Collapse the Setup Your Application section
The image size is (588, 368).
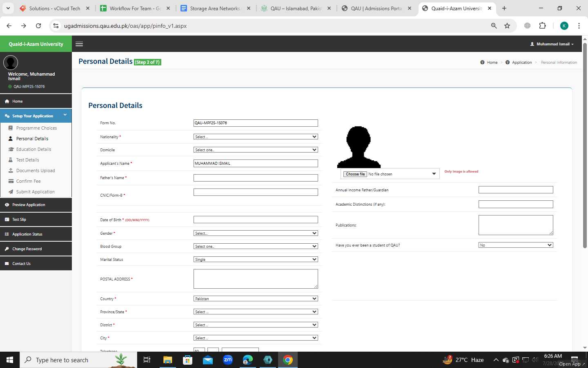36,116
